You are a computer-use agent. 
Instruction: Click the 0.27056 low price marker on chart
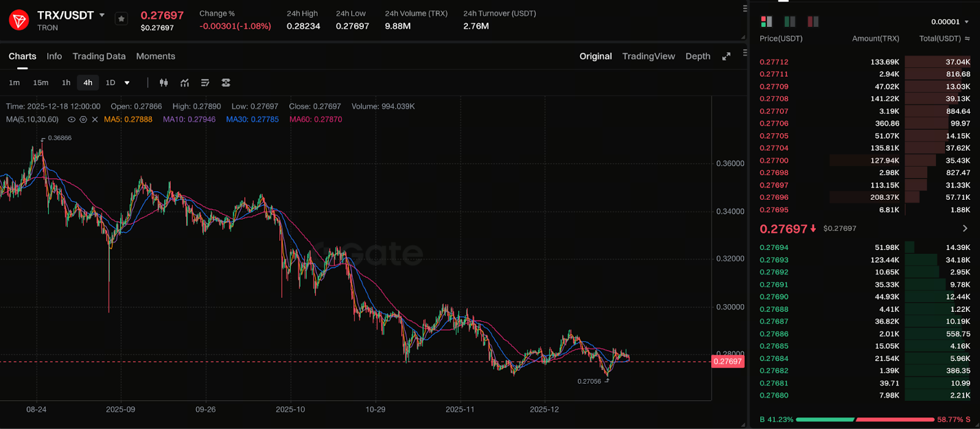click(x=589, y=381)
